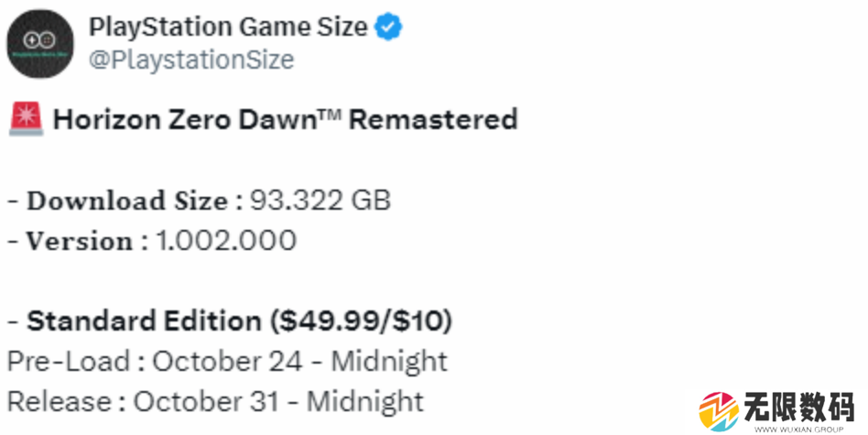868x435 pixels.
Task: Click the Version label text
Action: coord(80,240)
